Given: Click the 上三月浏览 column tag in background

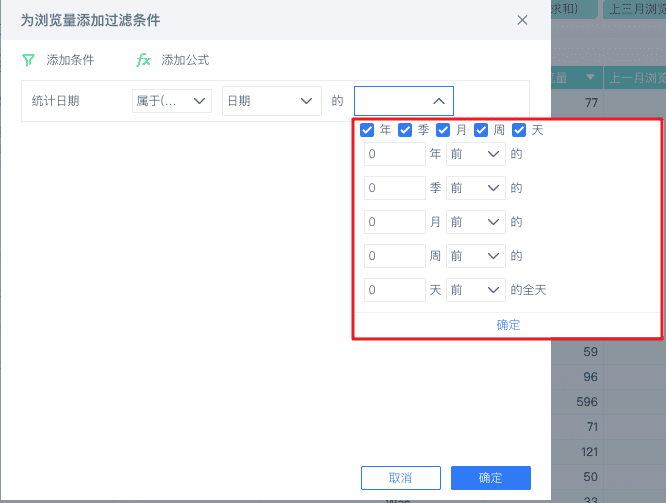Looking at the screenshot, I should (635, 9).
